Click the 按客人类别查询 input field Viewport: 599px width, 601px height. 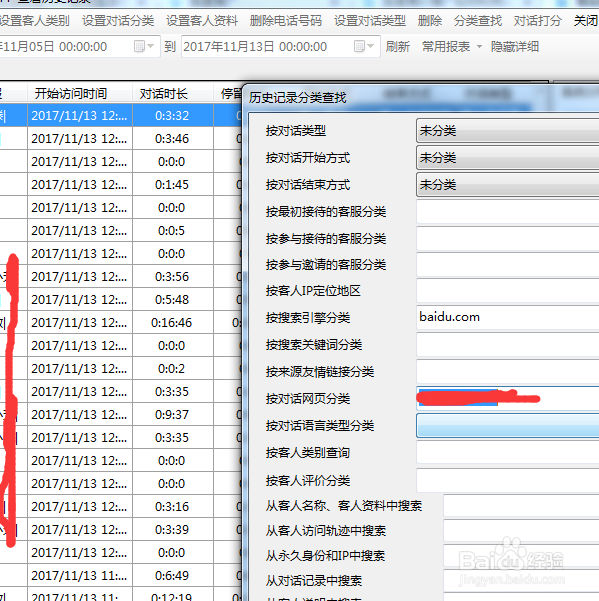point(507,453)
